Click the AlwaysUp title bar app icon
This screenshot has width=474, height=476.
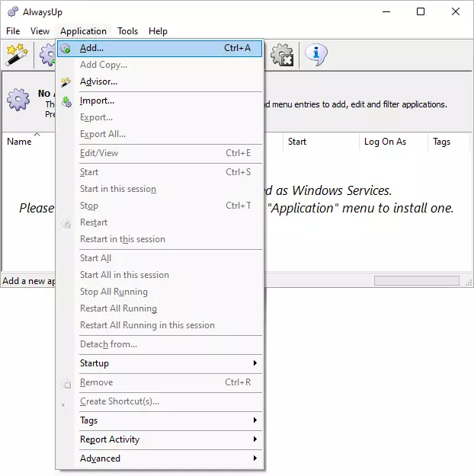(x=13, y=12)
